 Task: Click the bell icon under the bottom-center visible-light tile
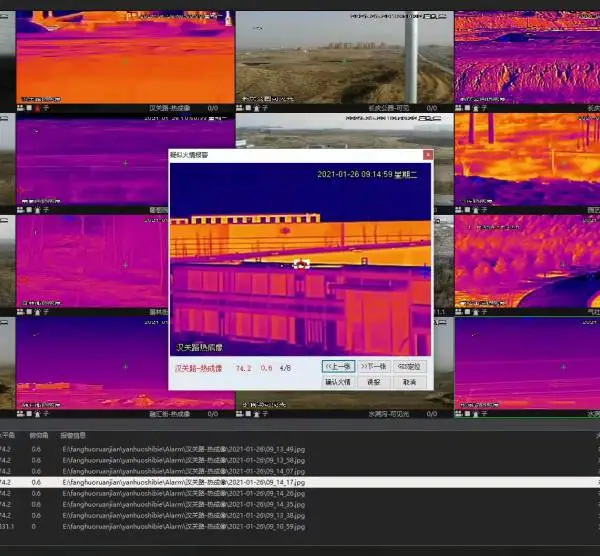click(256, 414)
